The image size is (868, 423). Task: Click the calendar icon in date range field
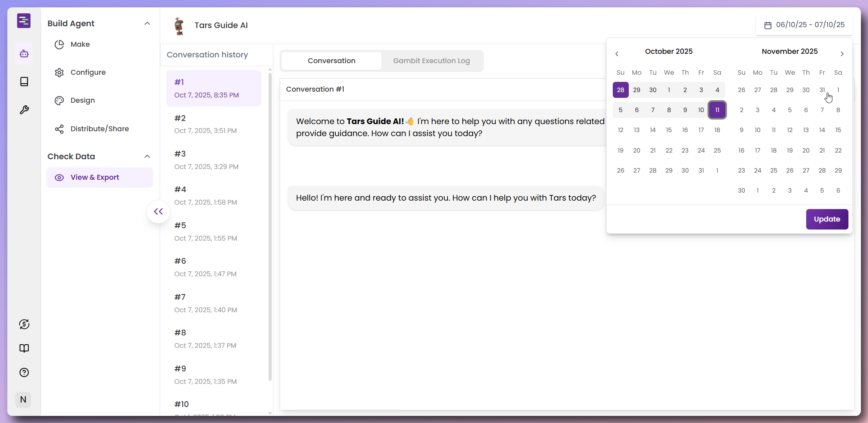click(x=768, y=25)
